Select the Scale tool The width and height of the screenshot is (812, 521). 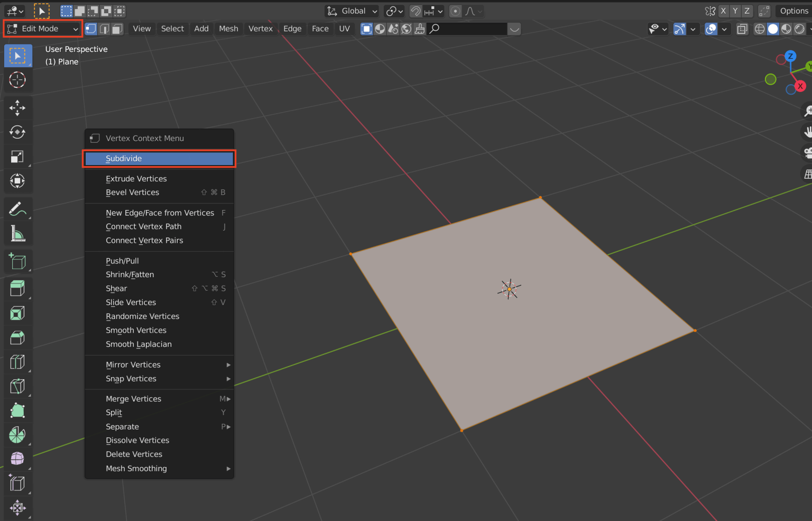tap(17, 157)
